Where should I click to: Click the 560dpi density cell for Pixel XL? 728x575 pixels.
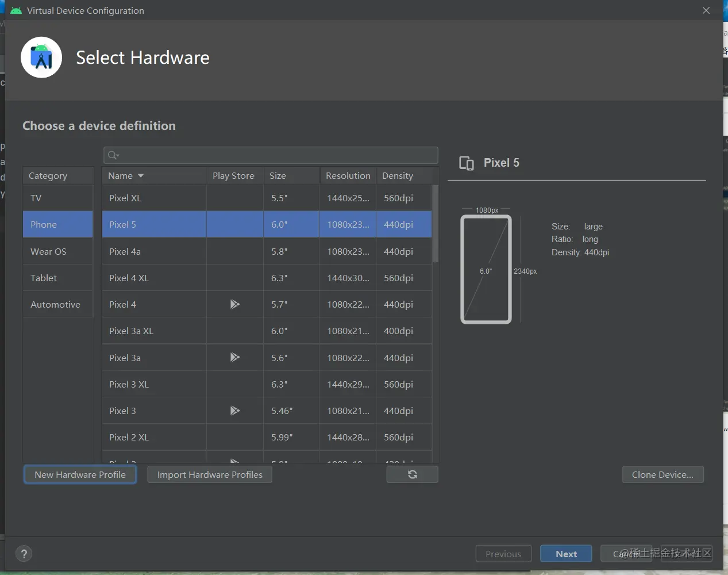coord(404,198)
